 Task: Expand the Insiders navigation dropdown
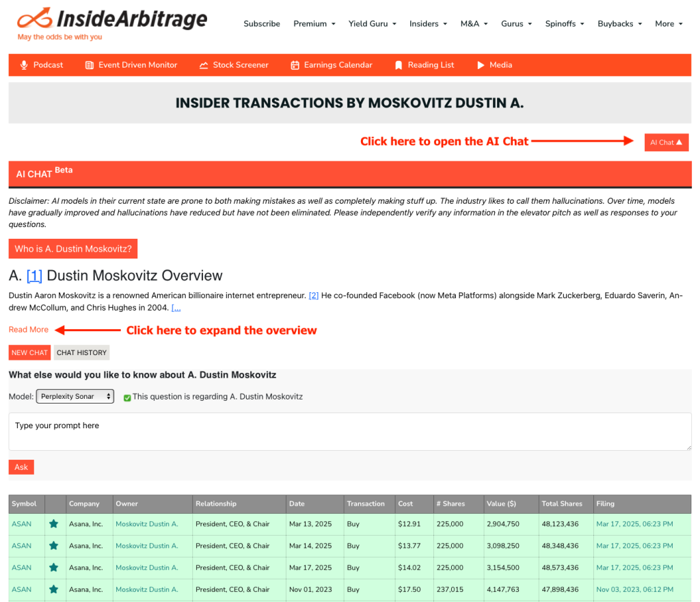click(x=428, y=23)
